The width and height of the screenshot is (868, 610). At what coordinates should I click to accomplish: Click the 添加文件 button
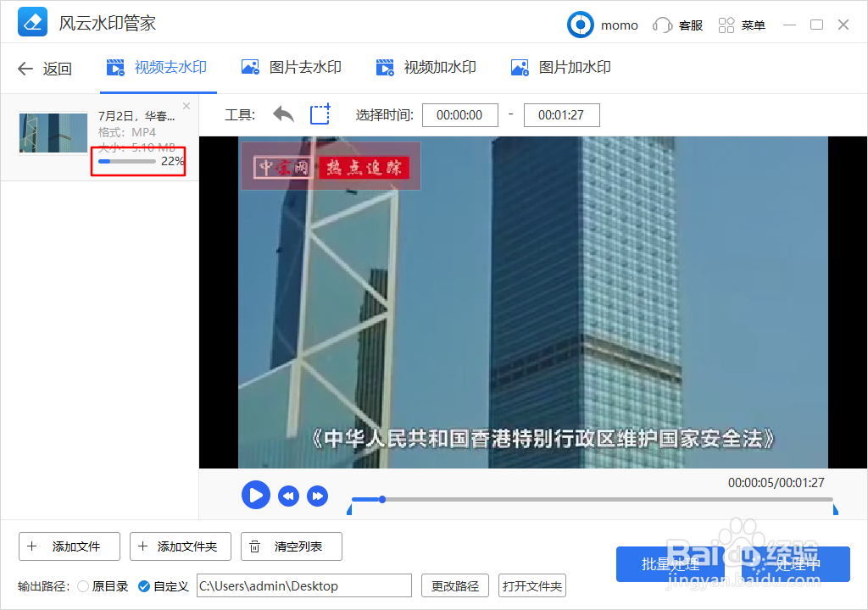coord(69,546)
